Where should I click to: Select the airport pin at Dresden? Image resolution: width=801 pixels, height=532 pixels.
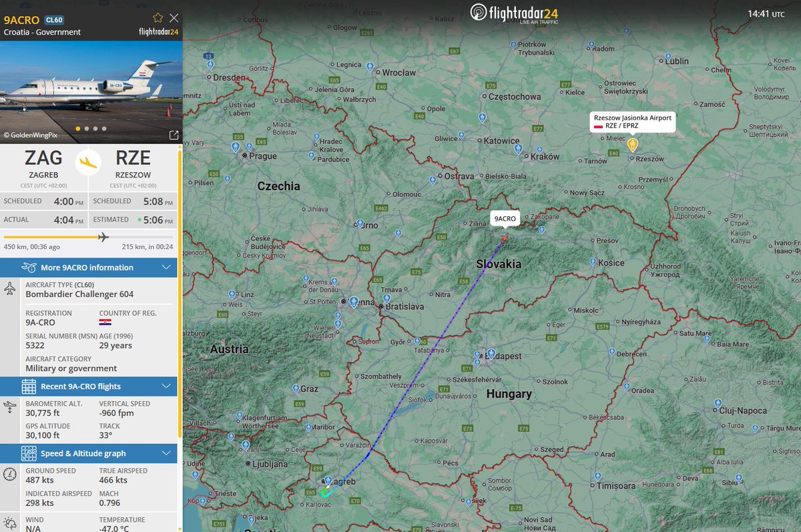[210, 65]
